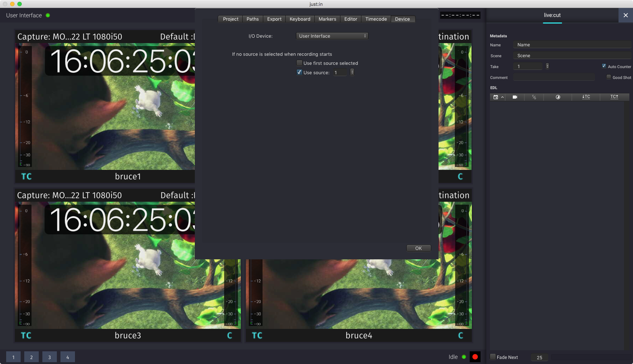Open the Project preferences tab
This screenshot has width=633, height=364.
231,19
